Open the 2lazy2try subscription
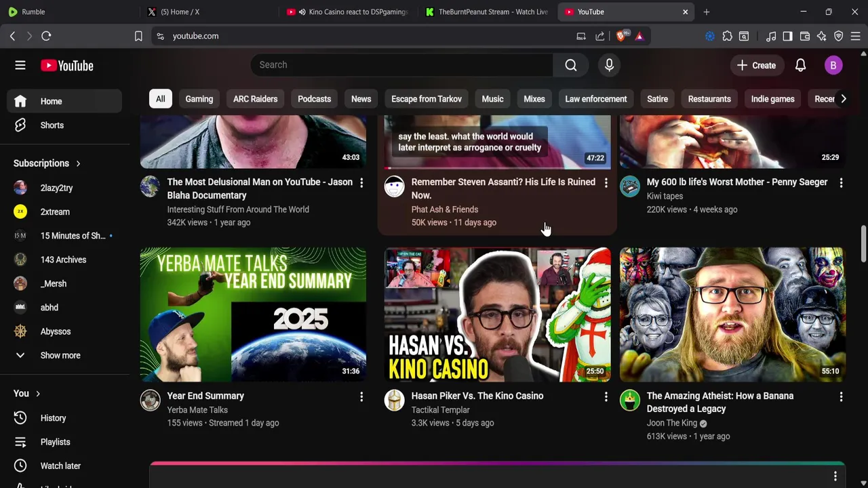Viewport: 868px width, 488px height. tap(64, 188)
